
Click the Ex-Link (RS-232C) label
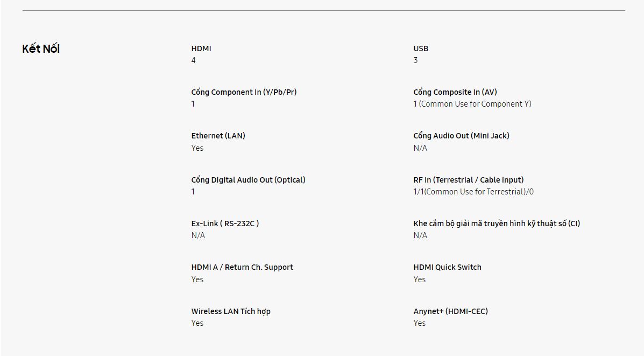click(x=225, y=224)
